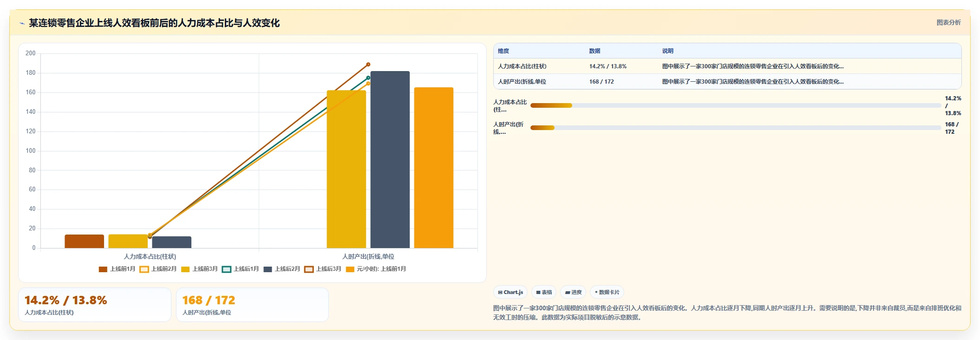Click the large 168 / 172 data card value

pyautogui.click(x=209, y=301)
